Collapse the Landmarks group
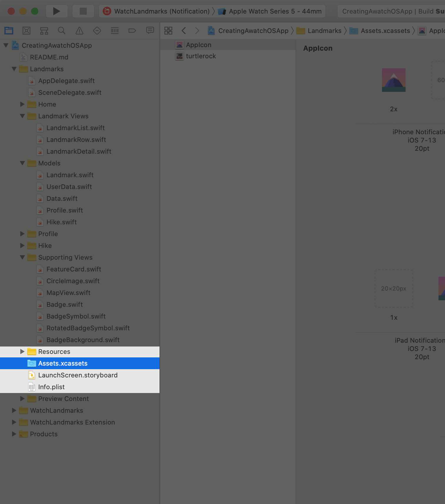Viewport: 445px width, 504px height. click(x=14, y=69)
